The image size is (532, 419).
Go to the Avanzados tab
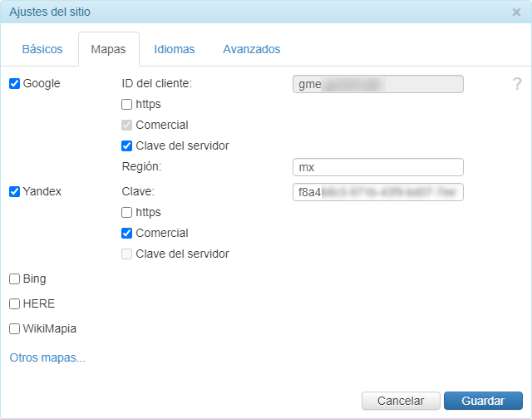point(252,49)
